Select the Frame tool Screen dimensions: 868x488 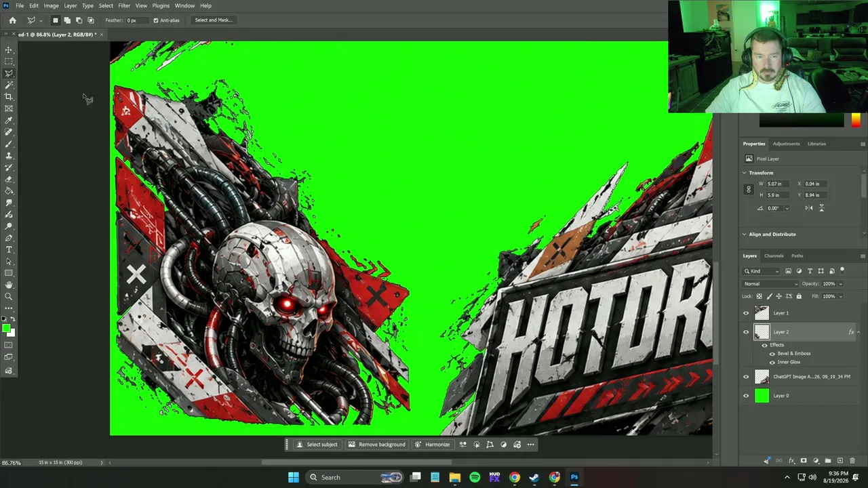[9, 108]
